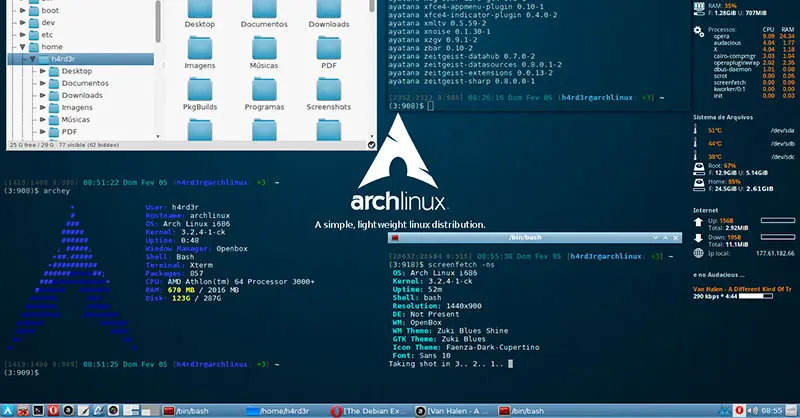Select the Imagens row in the folder tree

(81, 108)
